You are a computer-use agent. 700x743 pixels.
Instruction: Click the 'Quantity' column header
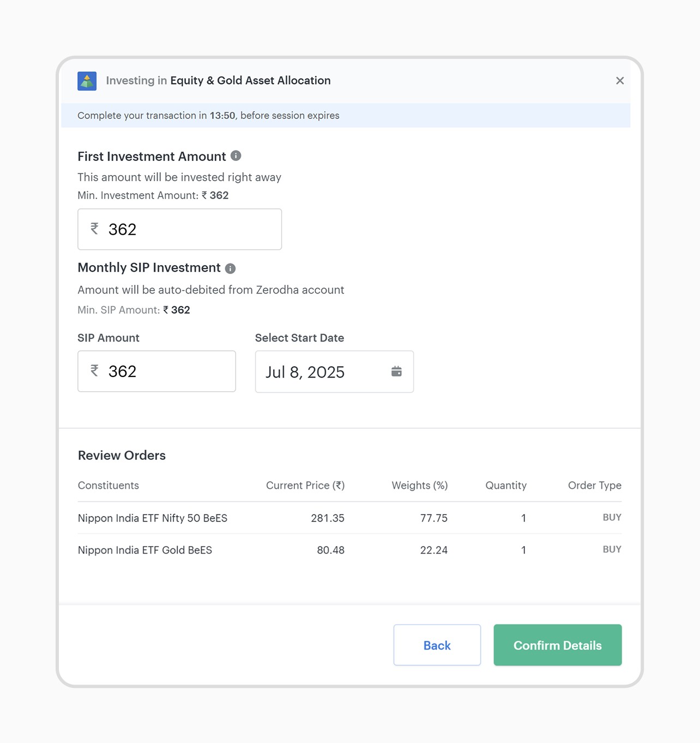506,486
